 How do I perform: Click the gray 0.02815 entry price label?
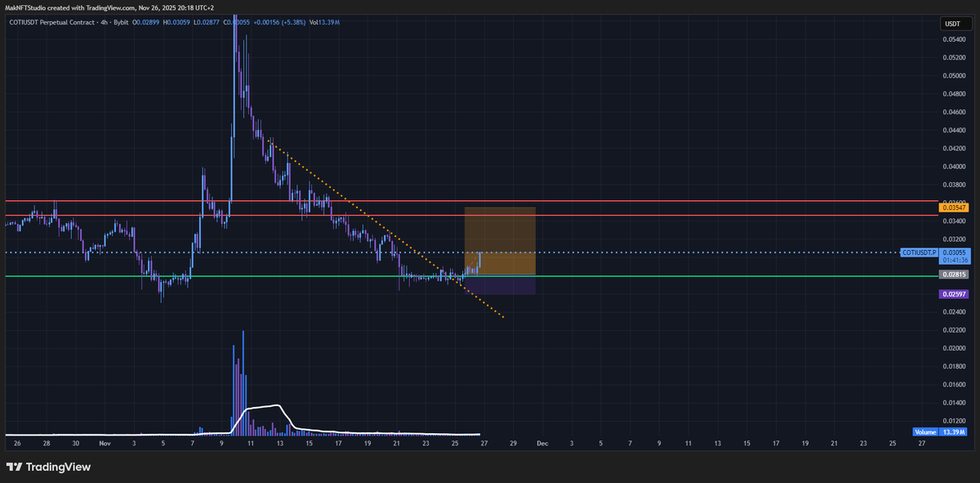click(x=954, y=275)
